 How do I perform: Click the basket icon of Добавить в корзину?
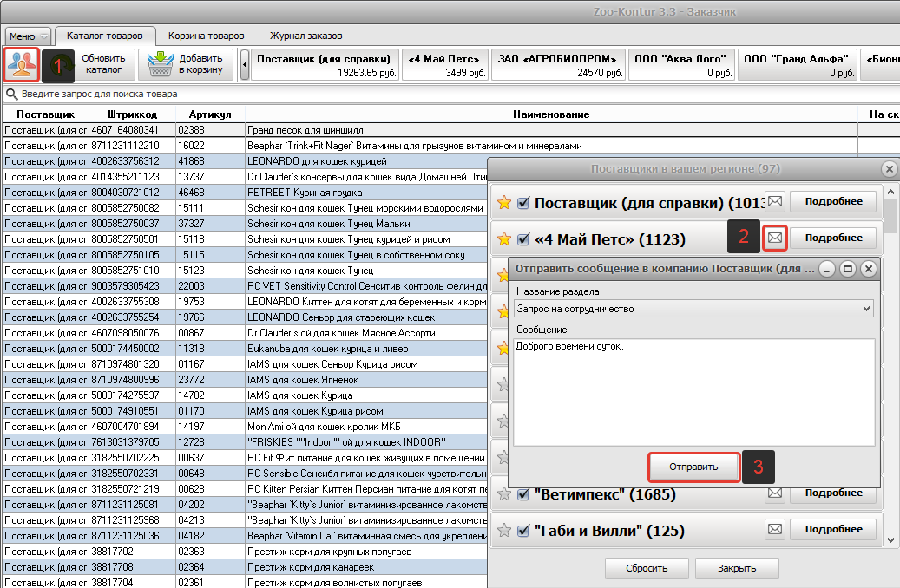pyautogui.click(x=161, y=64)
